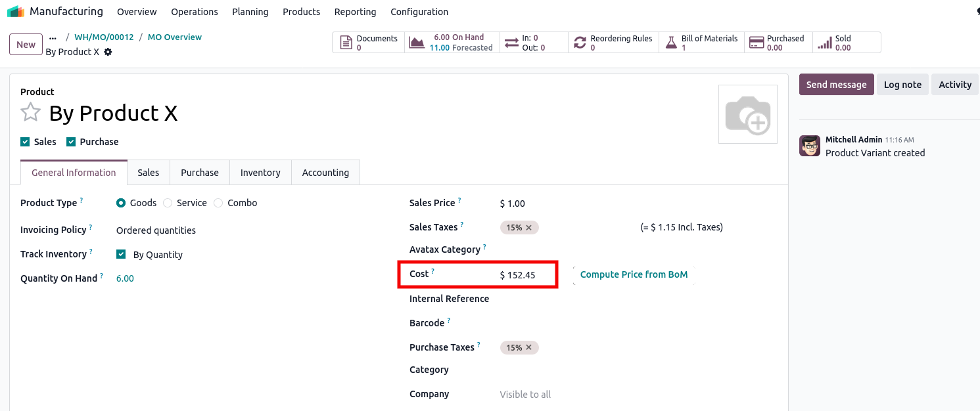Select the Service product type
Viewport: 980px width, 411px height.
click(x=168, y=203)
